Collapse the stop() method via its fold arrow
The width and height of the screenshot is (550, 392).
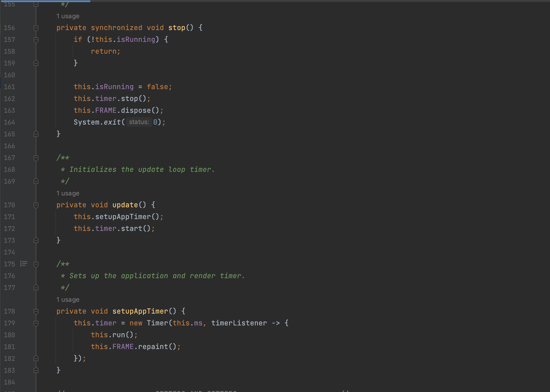click(x=36, y=28)
